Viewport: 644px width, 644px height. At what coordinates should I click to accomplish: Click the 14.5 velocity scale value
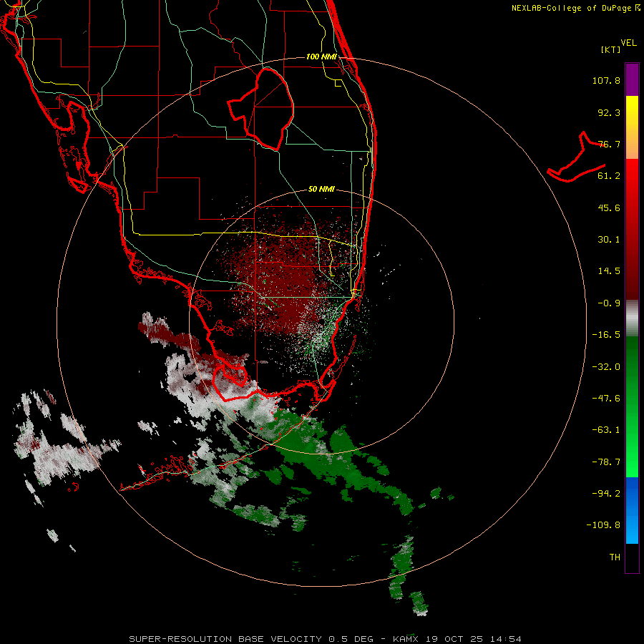609,271
